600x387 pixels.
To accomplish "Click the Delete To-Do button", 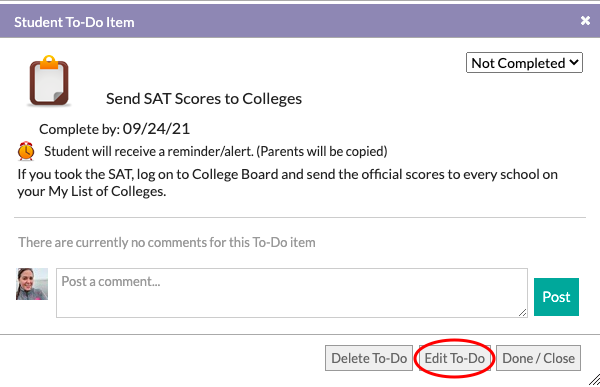I will tap(369, 358).
